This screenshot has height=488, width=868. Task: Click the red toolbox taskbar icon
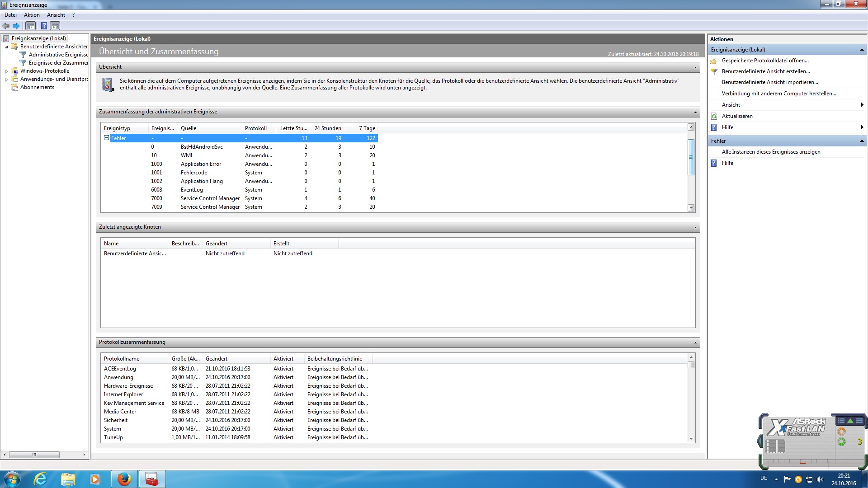[152, 479]
